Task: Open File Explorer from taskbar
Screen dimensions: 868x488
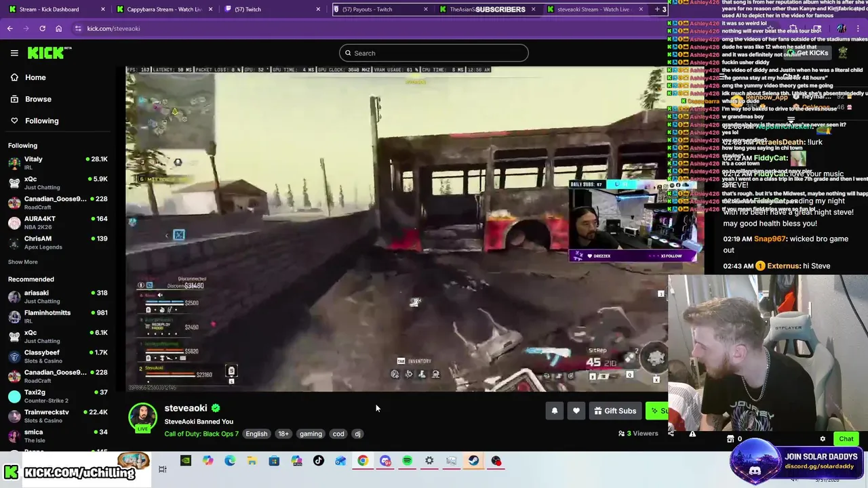Action: (252, 461)
